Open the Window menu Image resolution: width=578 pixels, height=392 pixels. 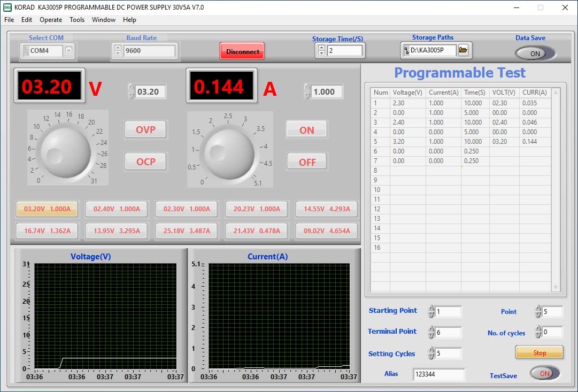coord(104,20)
